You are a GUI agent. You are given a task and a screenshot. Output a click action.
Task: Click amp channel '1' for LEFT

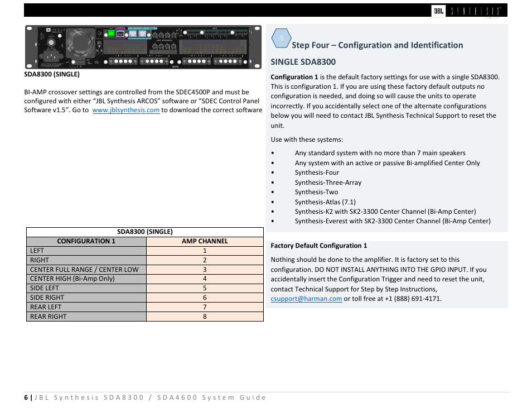click(x=205, y=251)
